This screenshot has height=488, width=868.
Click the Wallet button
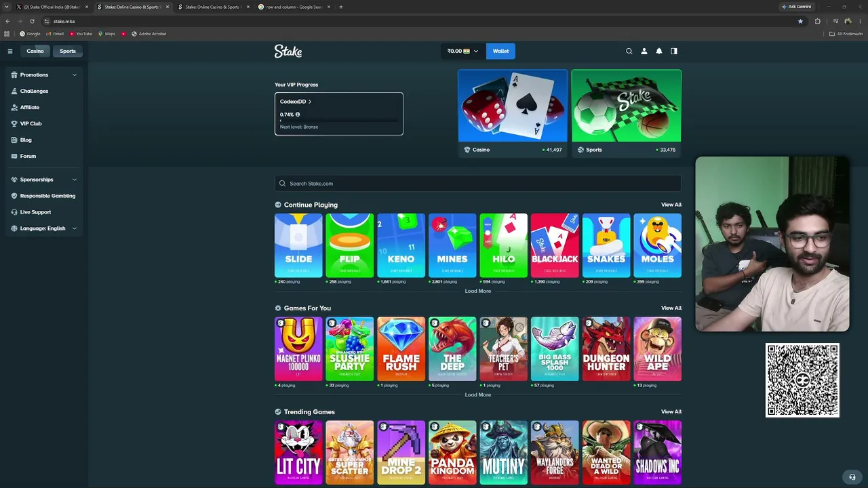[x=500, y=51]
